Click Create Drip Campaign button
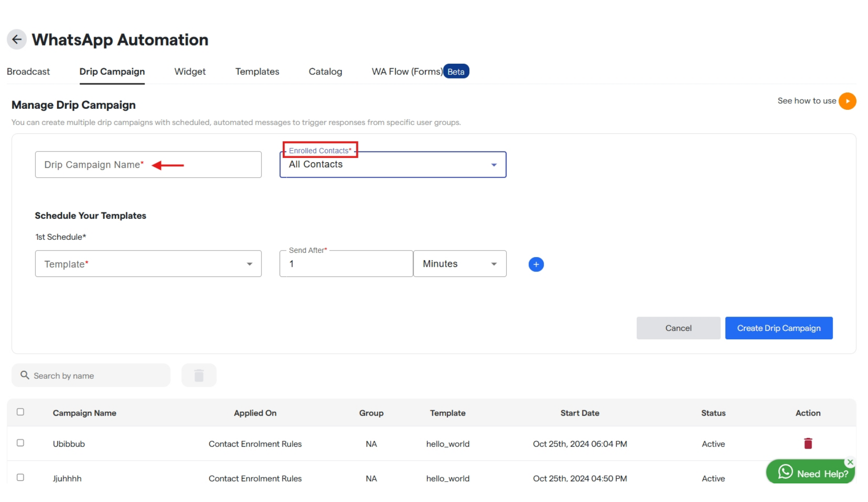This screenshot has height=502, width=868. coord(779,328)
